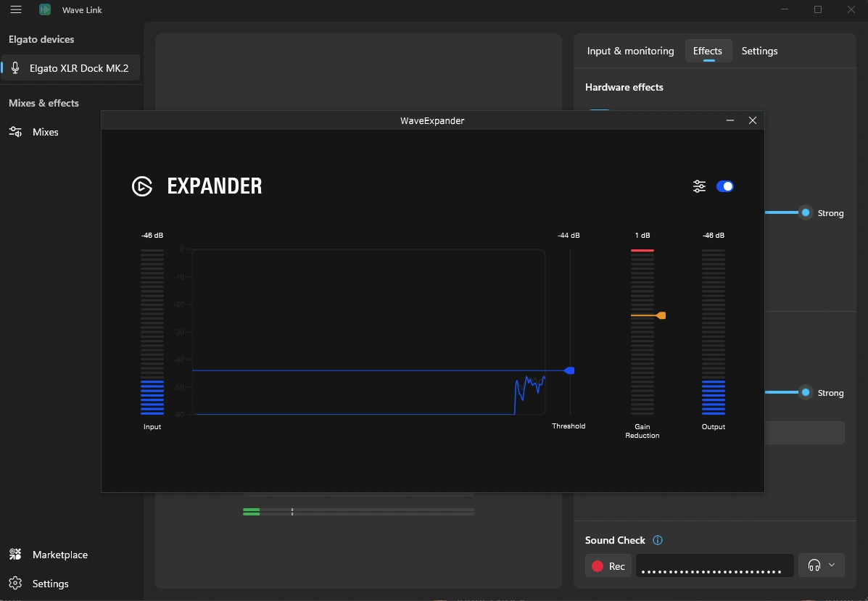Click the Settings gear icon in sidebar
The width and height of the screenshot is (868, 601).
click(15, 584)
